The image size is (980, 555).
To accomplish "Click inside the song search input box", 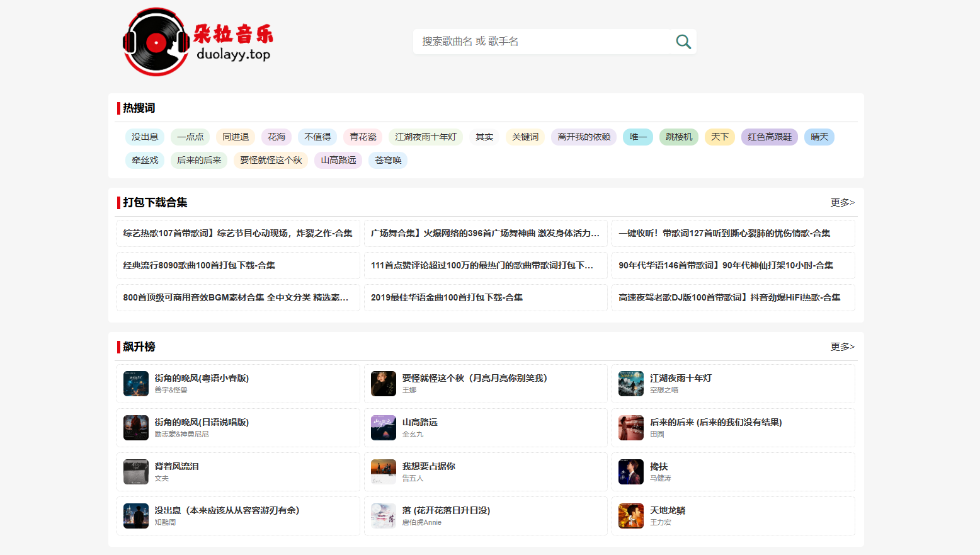I will tap(542, 41).
